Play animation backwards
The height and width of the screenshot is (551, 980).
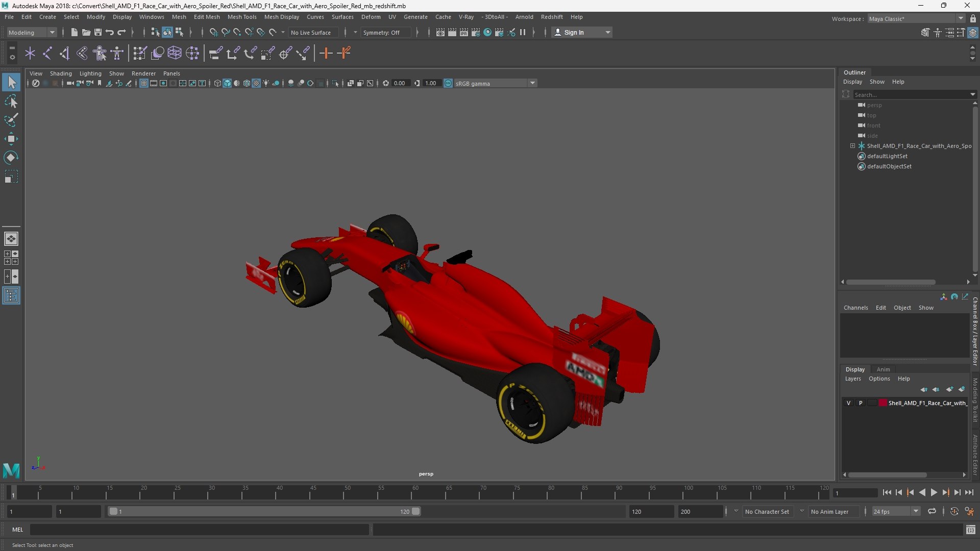pos(922,493)
